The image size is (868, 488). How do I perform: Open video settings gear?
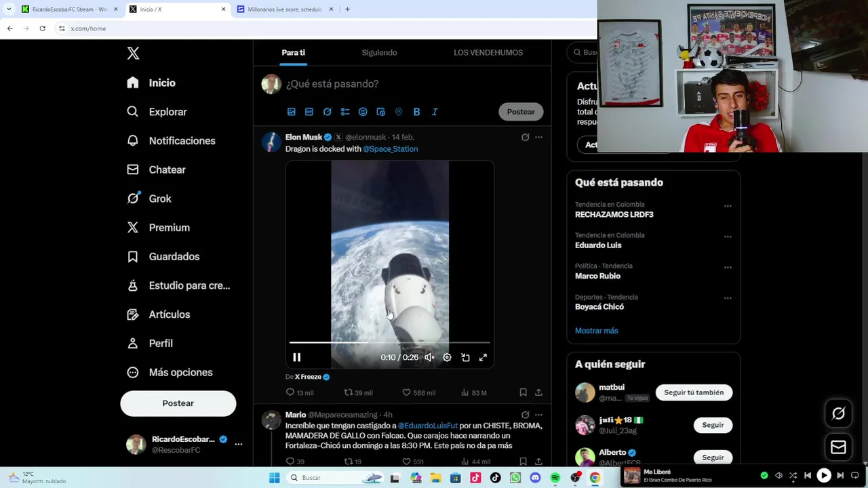tap(447, 357)
